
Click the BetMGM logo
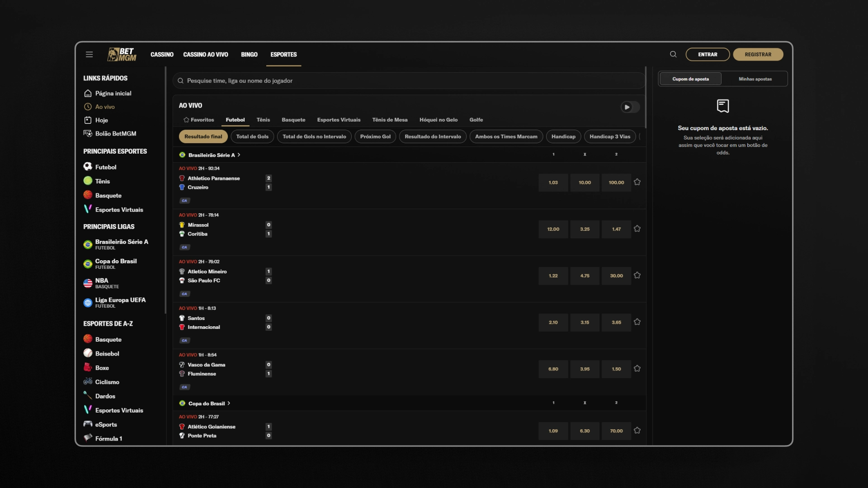(x=122, y=54)
